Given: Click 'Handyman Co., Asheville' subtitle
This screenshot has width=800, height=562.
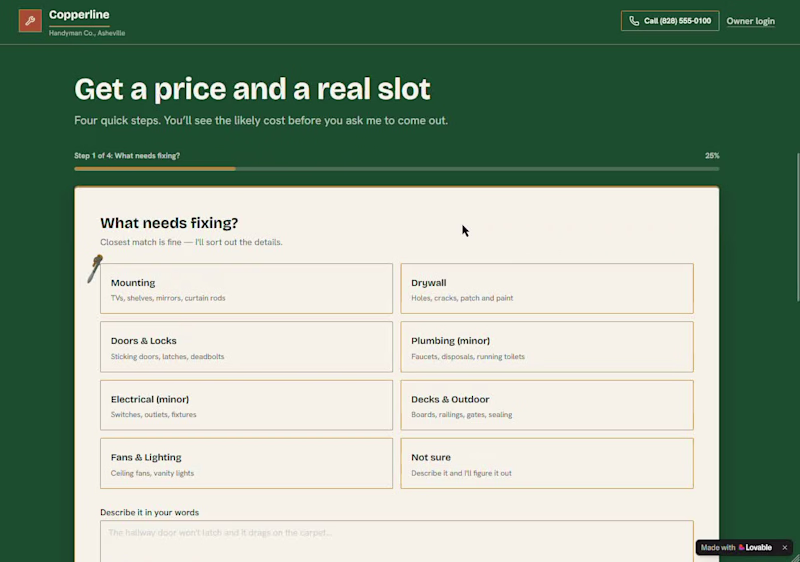Looking at the screenshot, I should tap(87, 33).
